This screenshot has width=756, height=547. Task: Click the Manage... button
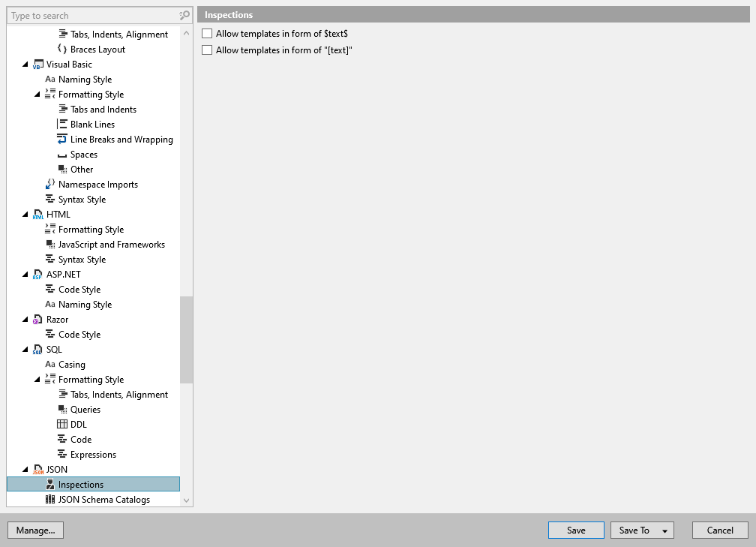(36, 530)
